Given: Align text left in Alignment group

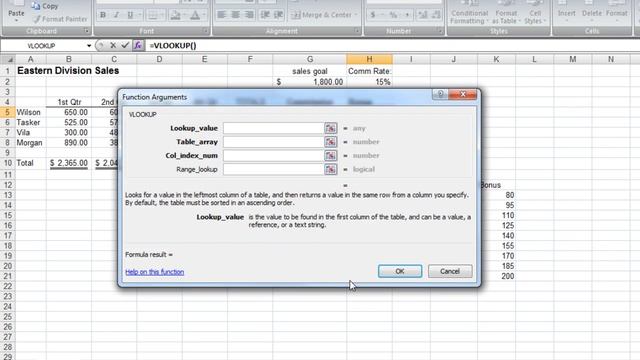Looking at the screenshot, I should (x=222, y=15).
